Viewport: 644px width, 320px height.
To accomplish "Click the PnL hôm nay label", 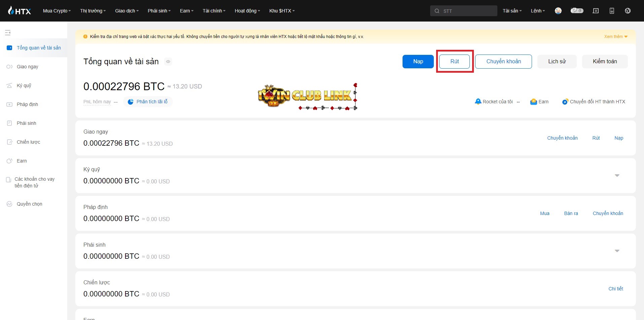I will pos(97,102).
